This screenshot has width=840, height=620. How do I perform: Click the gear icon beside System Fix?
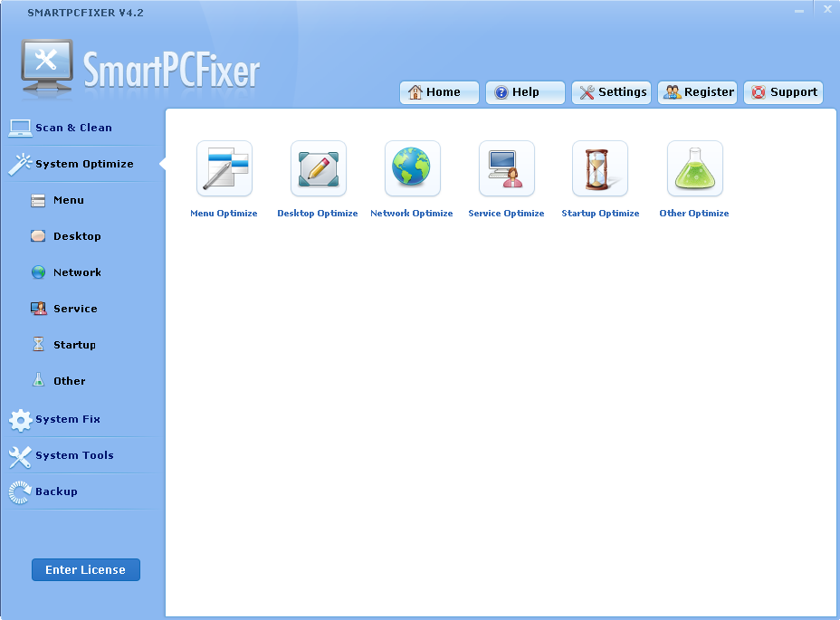pyautogui.click(x=20, y=420)
